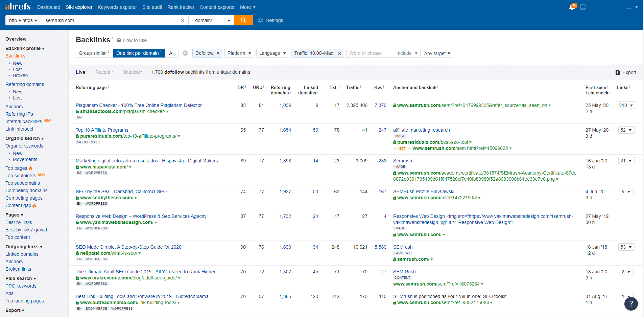Image resolution: width=644 pixels, height=317 pixels.
Task: Open PPC keywords in sidebar
Action: click(x=21, y=286)
